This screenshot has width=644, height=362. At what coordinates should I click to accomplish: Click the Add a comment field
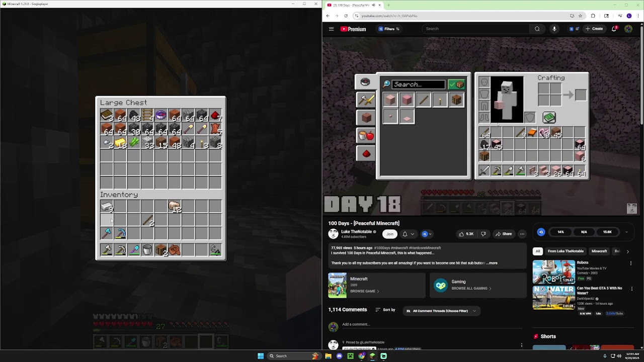tap(432, 324)
